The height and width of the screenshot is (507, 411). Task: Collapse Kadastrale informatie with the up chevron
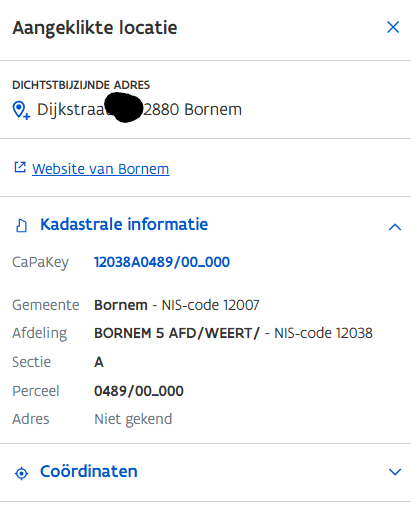[395, 227]
